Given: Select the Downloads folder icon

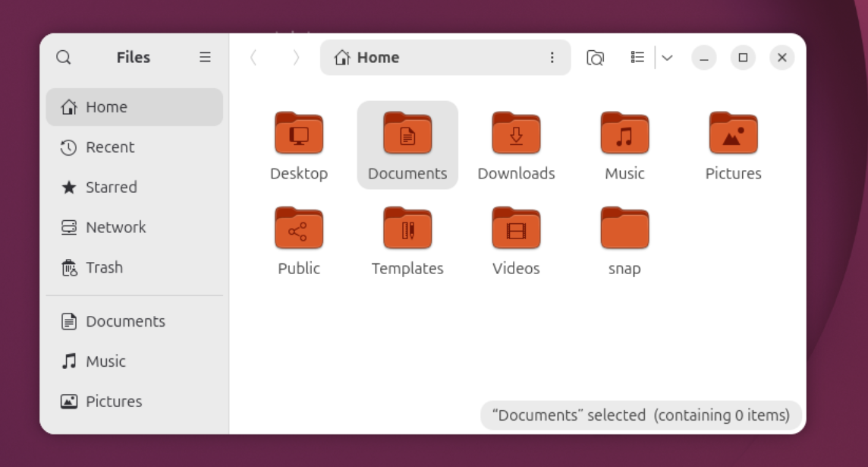Looking at the screenshot, I should (516, 133).
